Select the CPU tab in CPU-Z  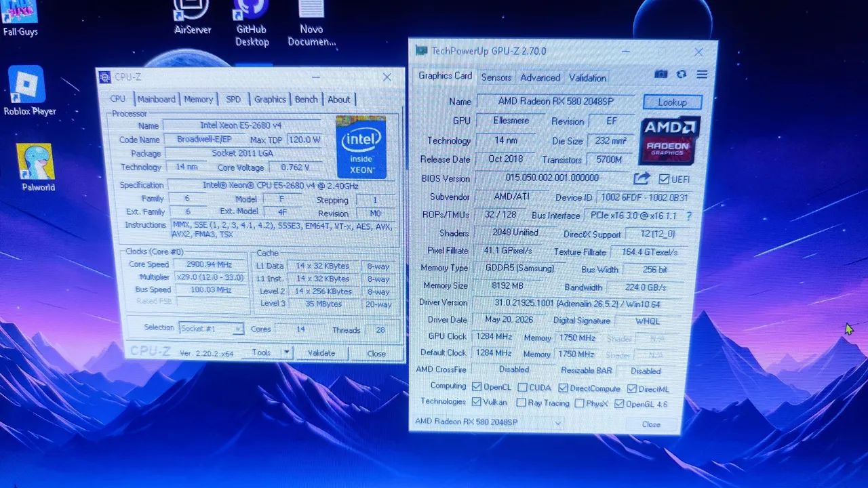tap(118, 99)
